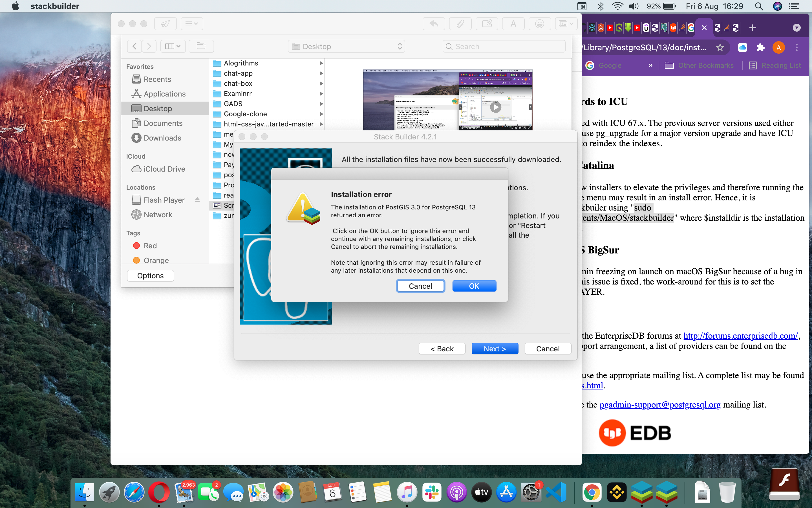Click the Mail attach paperclip icon
The width and height of the screenshot is (812, 508).
click(x=460, y=23)
